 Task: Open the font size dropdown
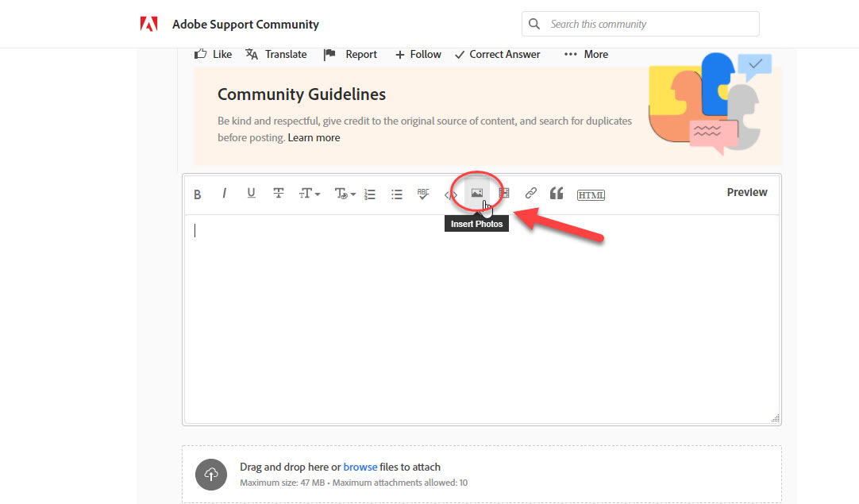(309, 193)
